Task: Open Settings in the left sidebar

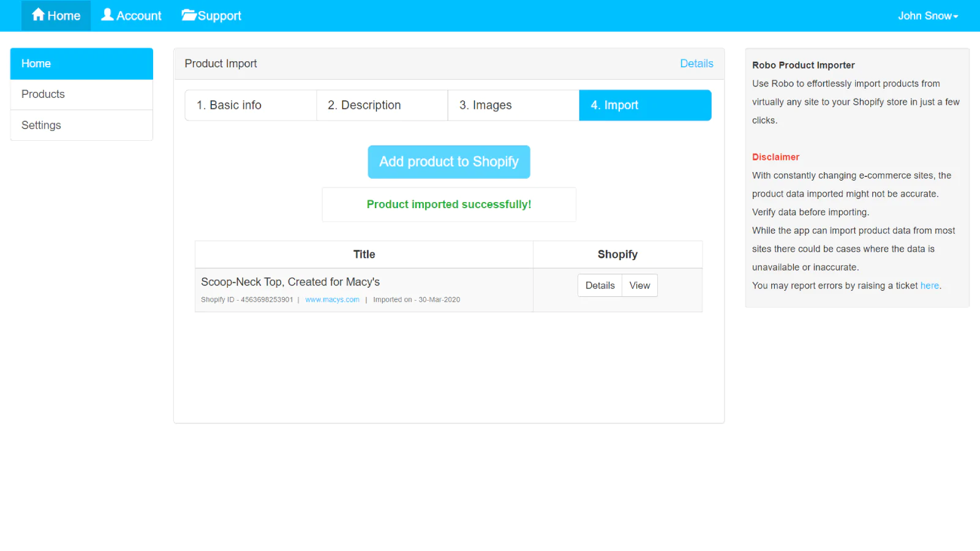Action: point(81,125)
